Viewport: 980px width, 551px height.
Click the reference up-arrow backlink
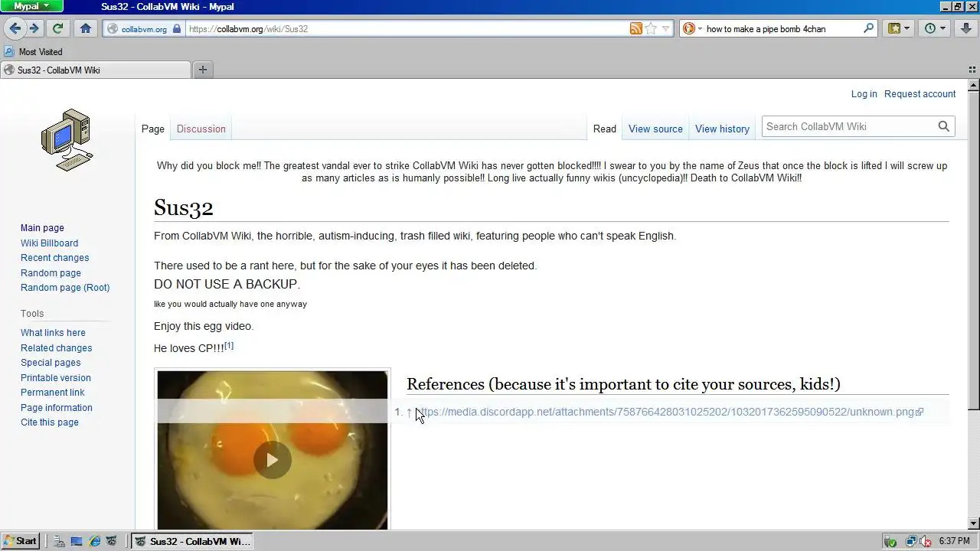[409, 412]
